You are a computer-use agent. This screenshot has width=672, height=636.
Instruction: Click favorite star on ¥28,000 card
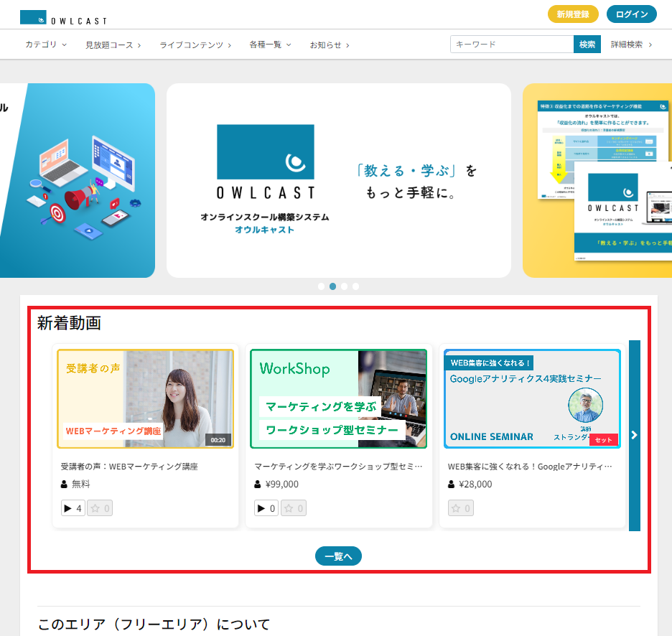(x=461, y=508)
